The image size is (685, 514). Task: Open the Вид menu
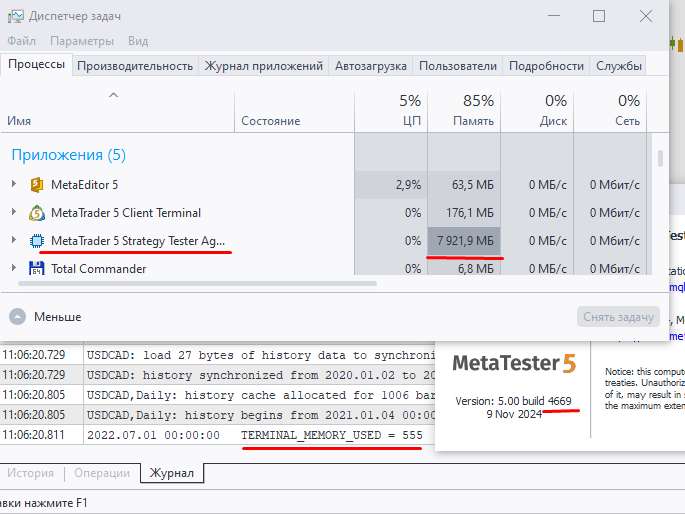point(138,41)
